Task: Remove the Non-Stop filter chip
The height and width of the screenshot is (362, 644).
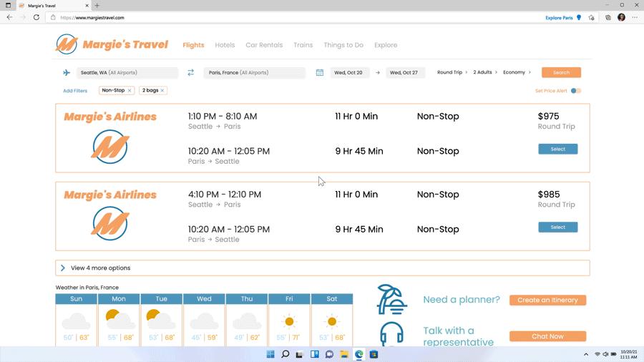Action: [130, 91]
